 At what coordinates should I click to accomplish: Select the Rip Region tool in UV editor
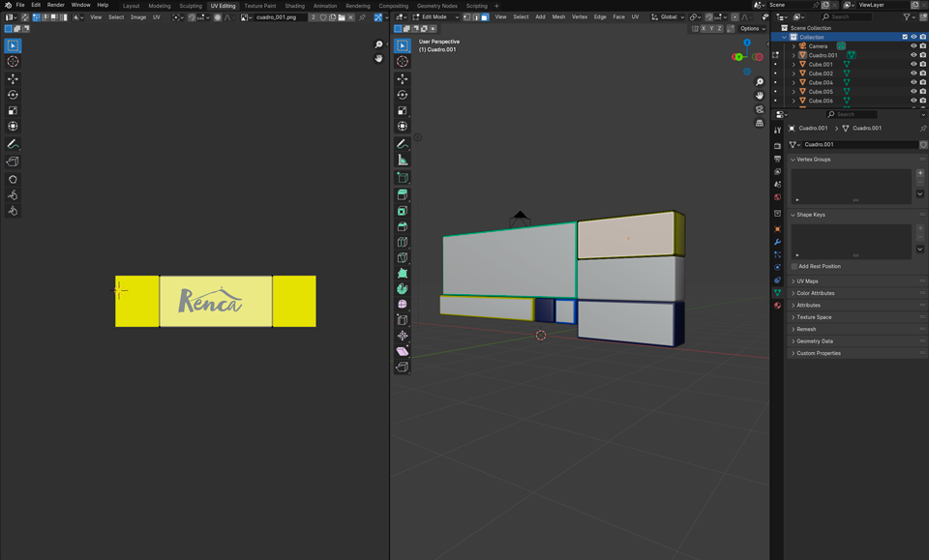[x=13, y=162]
